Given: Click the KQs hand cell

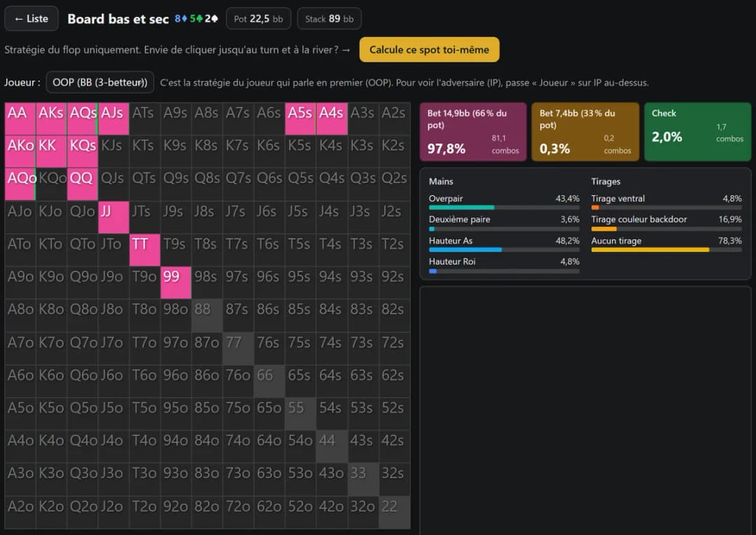Looking at the screenshot, I should click(83, 151).
